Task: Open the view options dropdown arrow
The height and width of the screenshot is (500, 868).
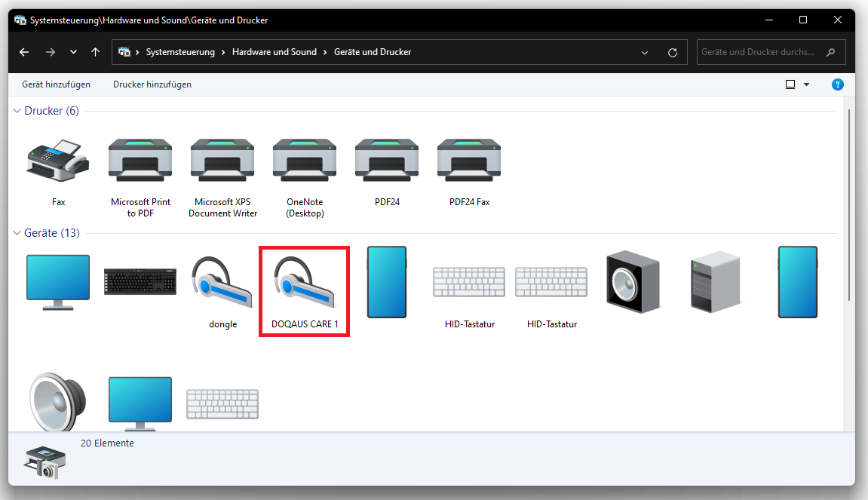Action: point(806,84)
